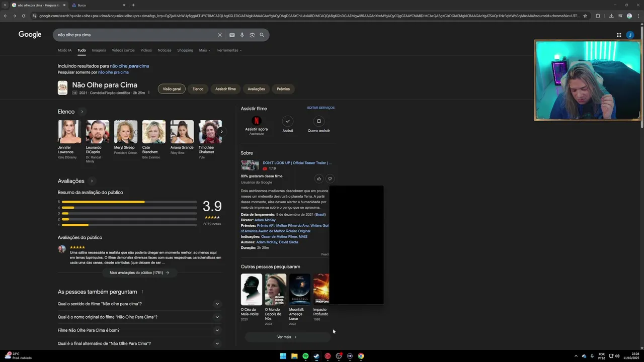This screenshot has width=644, height=362.
Task: Open the Google apps grid
Action: pyautogui.click(x=619, y=35)
